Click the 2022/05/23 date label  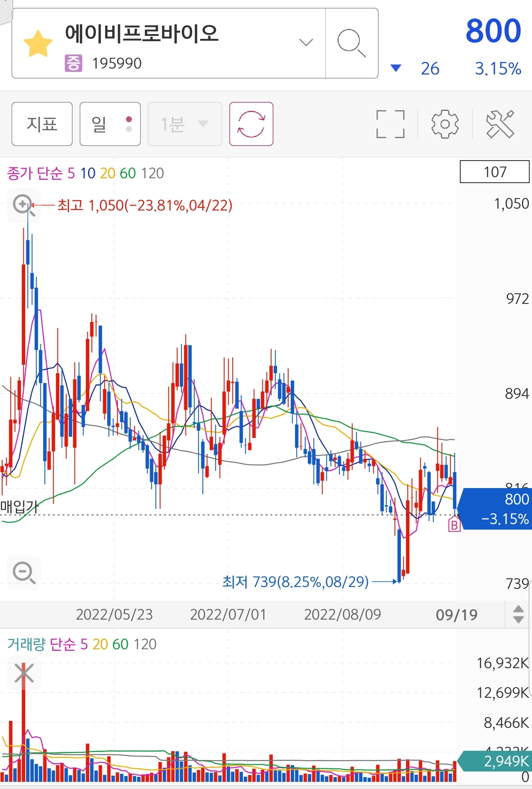point(114,614)
